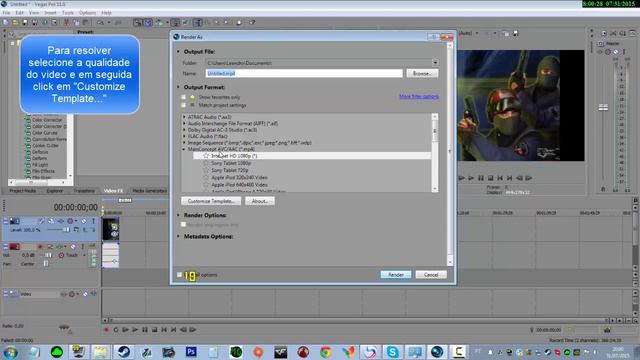Click the Save project toolbar icon
640x360 pixels.
[25, 22]
